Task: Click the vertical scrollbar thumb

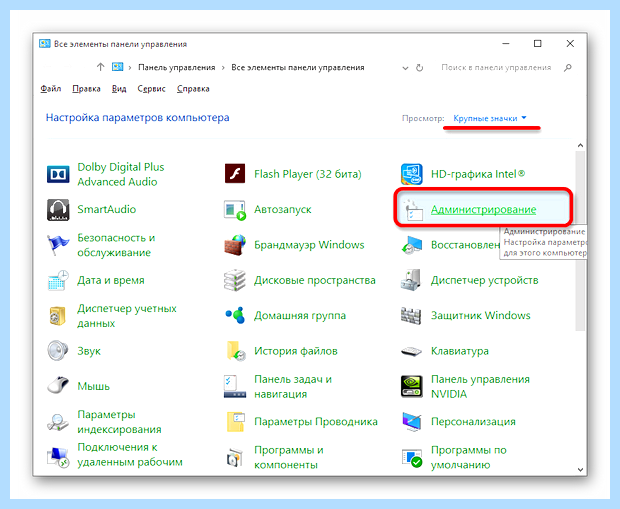Action: pos(580,240)
